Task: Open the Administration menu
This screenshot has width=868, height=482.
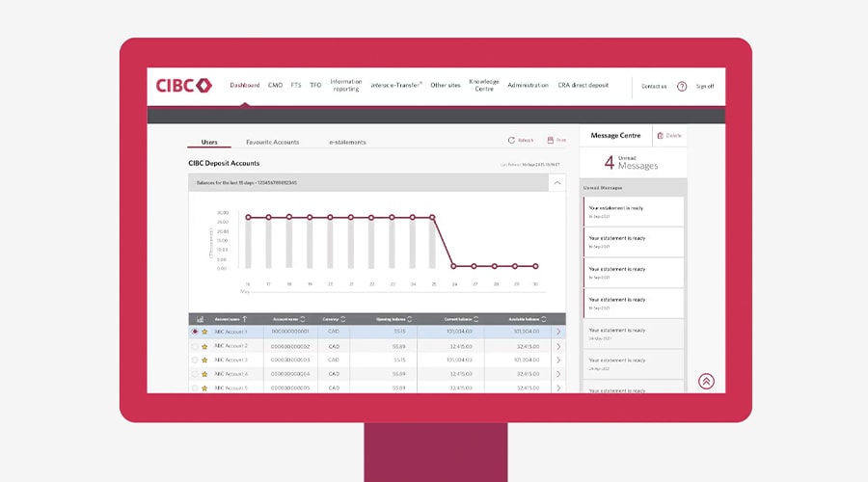Action: (x=529, y=85)
